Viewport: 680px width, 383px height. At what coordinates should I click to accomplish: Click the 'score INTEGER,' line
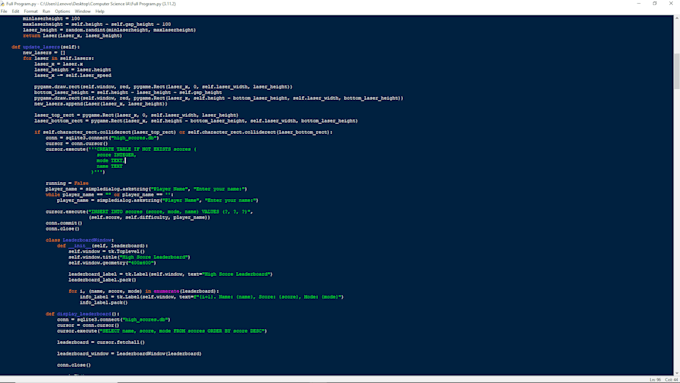pos(116,154)
